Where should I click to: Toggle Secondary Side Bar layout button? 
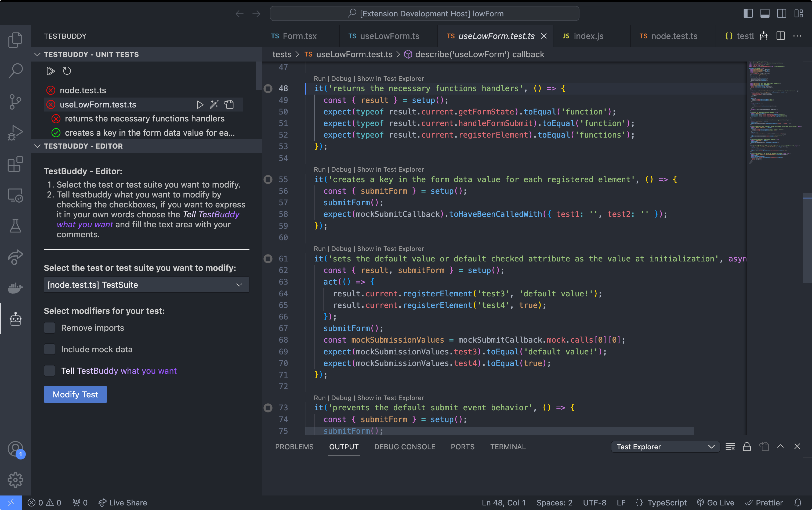pyautogui.click(x=782, y=13)
